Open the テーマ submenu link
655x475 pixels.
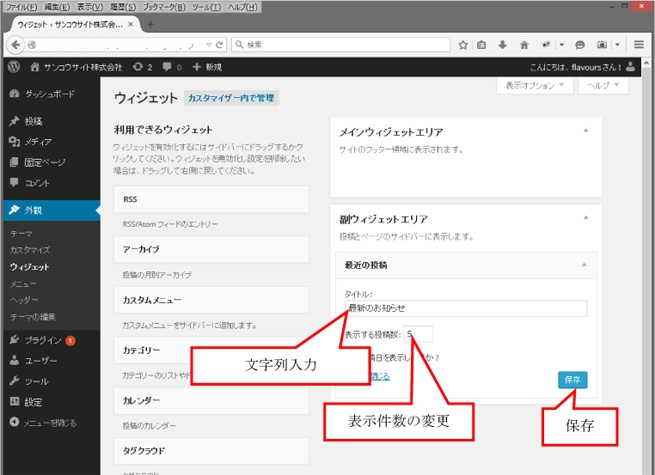point(21,234)
